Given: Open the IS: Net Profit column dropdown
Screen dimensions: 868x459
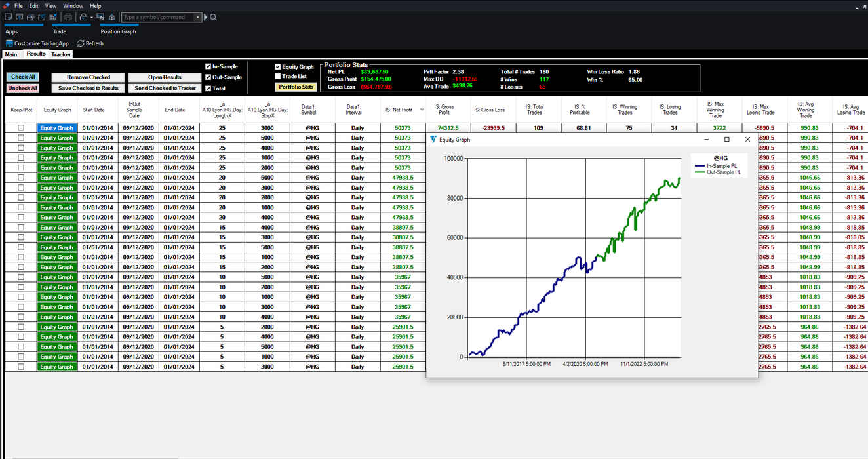Looking at the screenshot, I should (x=421, y=110).
